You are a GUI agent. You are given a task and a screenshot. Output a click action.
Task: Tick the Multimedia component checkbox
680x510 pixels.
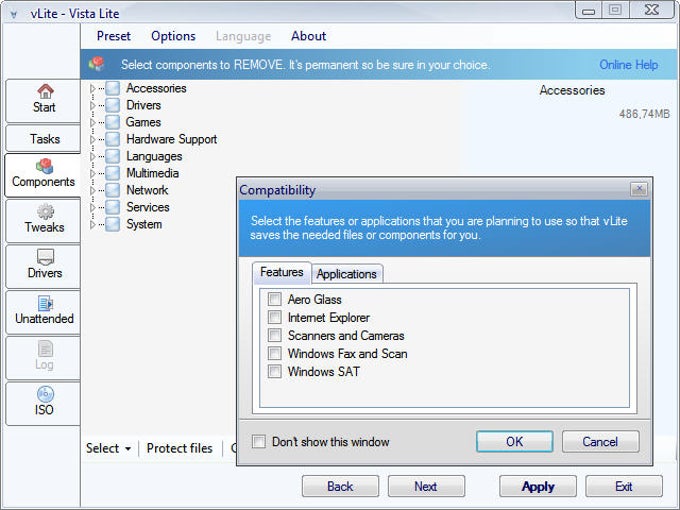(112, 173)
